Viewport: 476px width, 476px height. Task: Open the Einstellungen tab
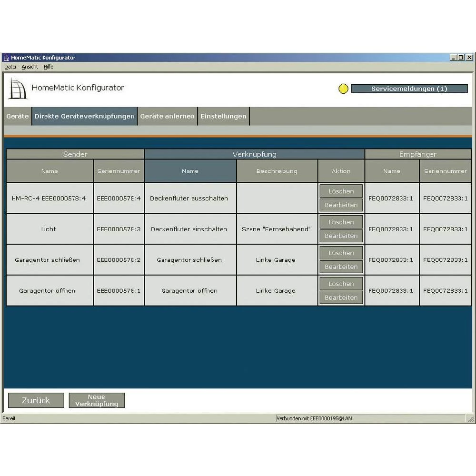[x=223, y=116]
